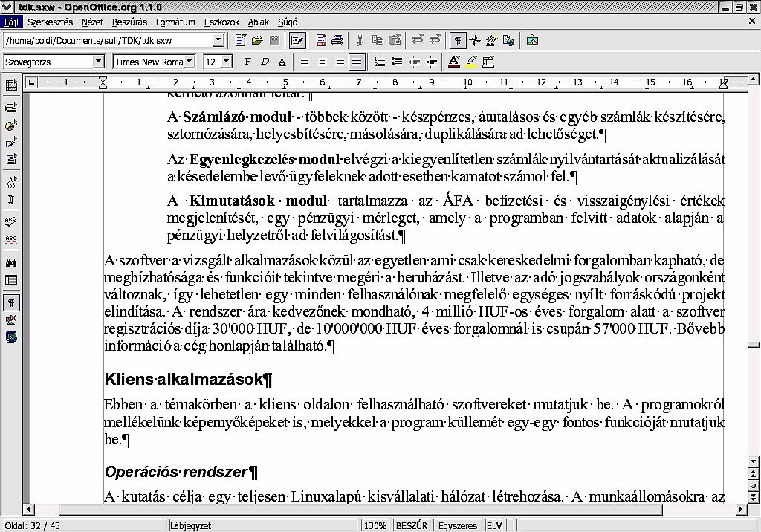Toggle BESZÚR insert mode in status bar
761x532 pixels.
point(412,526)
